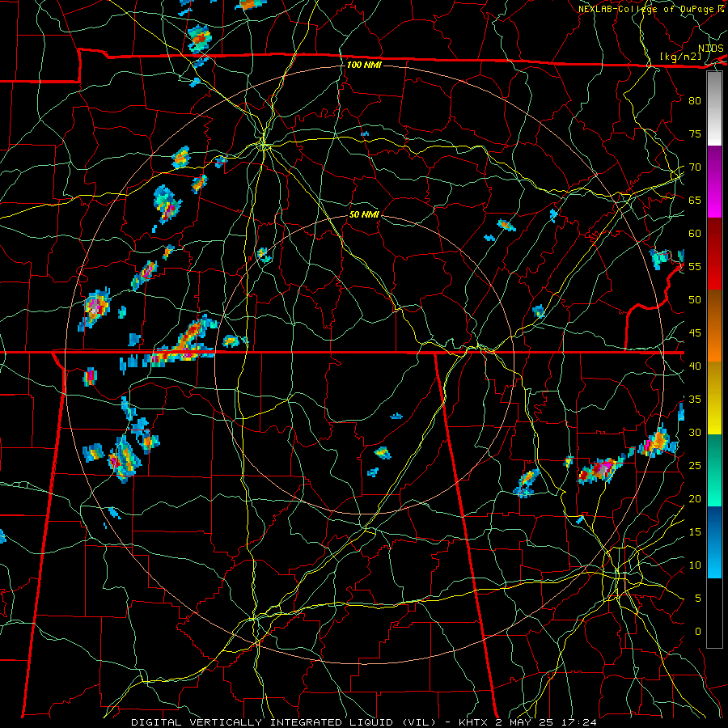Click the 70 value on the color scale
The width and height of the screenshot is (728, 728).
[695, 167]
